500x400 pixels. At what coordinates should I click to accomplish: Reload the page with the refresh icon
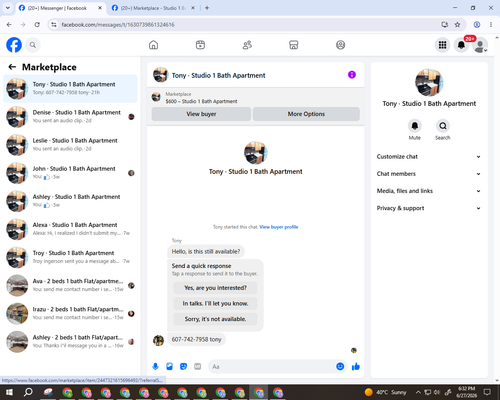[x=37, y=25]
